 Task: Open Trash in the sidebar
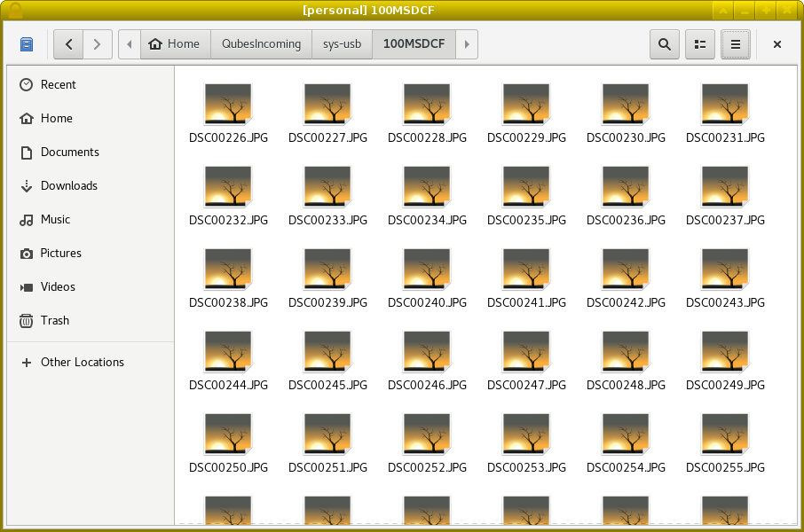tap(91, 321)
